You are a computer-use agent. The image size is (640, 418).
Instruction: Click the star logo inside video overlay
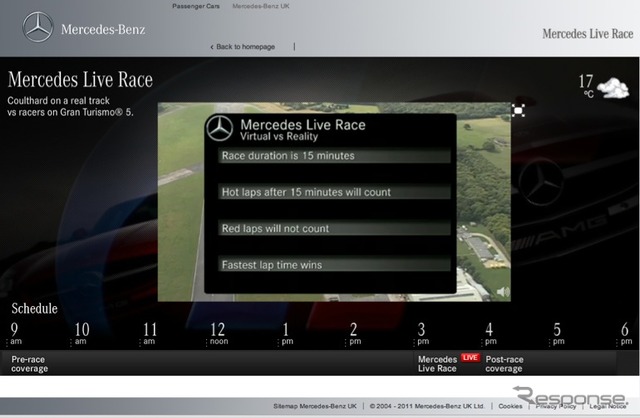point(220,129)
